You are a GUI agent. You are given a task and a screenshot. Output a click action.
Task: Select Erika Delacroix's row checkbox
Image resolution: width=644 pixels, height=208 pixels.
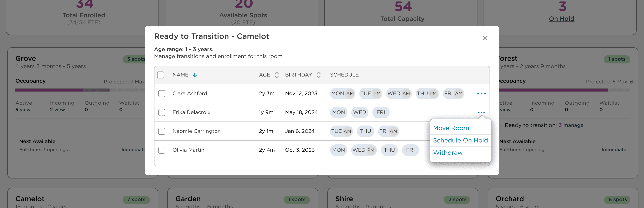point(162,112)
